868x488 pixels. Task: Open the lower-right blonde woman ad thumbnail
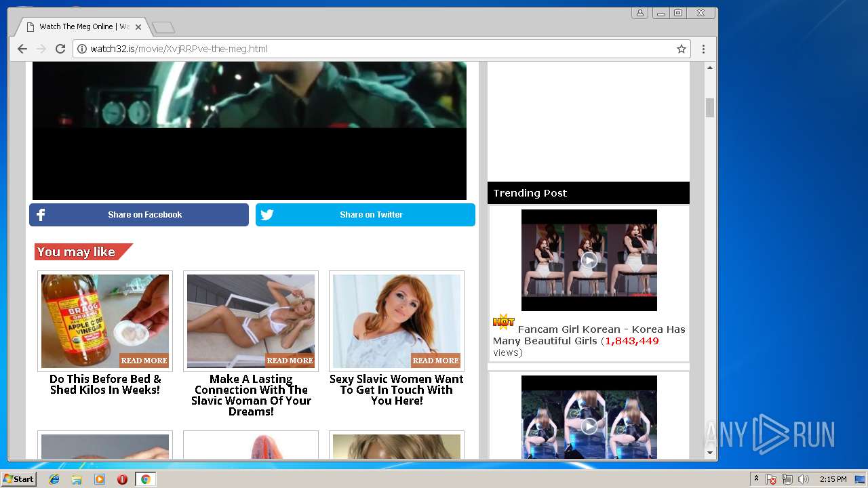(397, 447)
